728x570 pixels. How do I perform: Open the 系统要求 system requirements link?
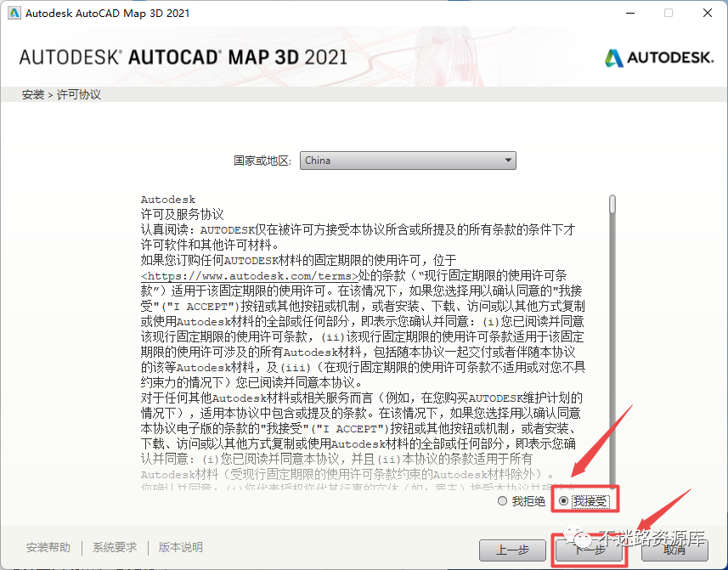point(115,547)
